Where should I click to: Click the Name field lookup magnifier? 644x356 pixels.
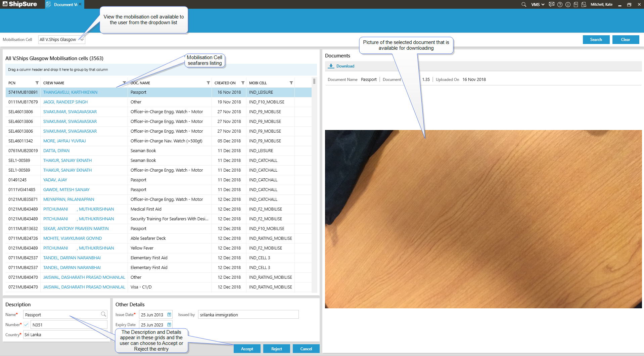[x=103, y=314]
